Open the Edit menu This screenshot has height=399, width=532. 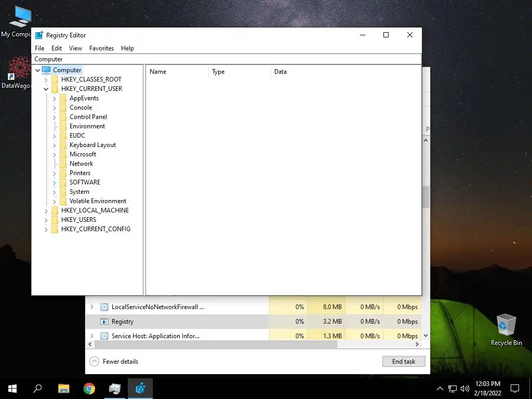coord(56,48)
